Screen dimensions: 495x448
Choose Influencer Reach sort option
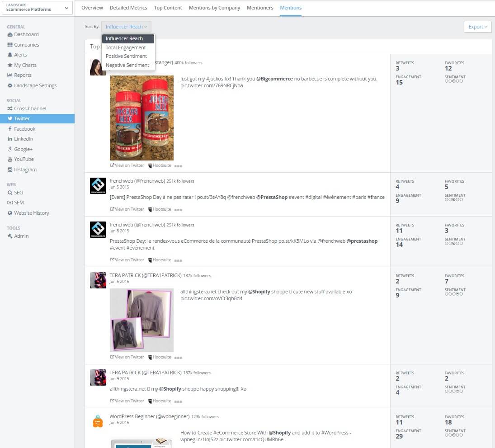(x=128, y=38)
